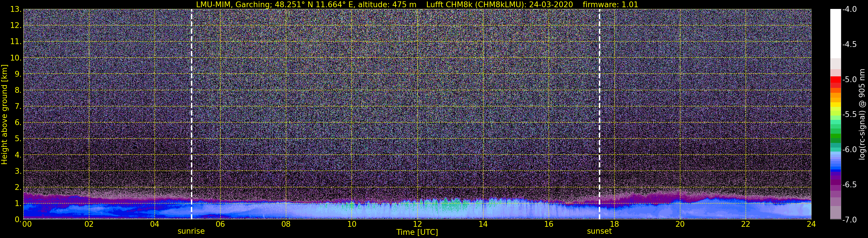Image resolution: width=868 pixels, height=238 pixels.
Task: Click the height axis tick label '3.'
Action: tap(18, 171)
